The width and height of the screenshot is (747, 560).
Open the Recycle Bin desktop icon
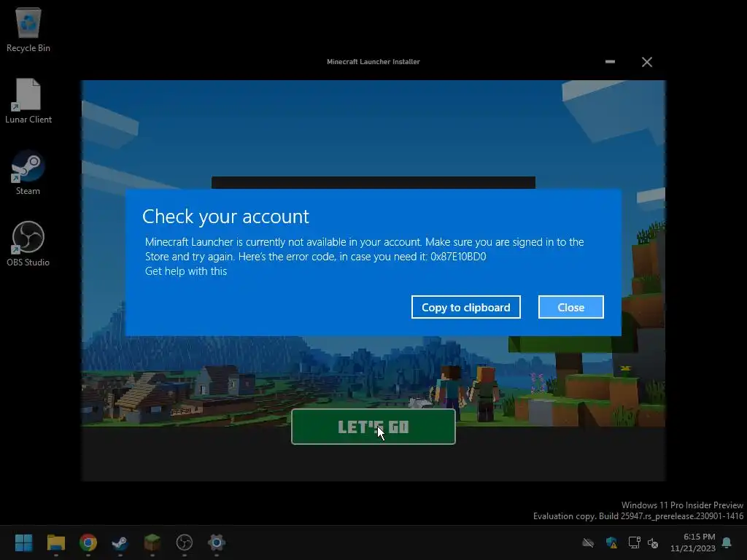pyautogui.click(x=28, y=29)
